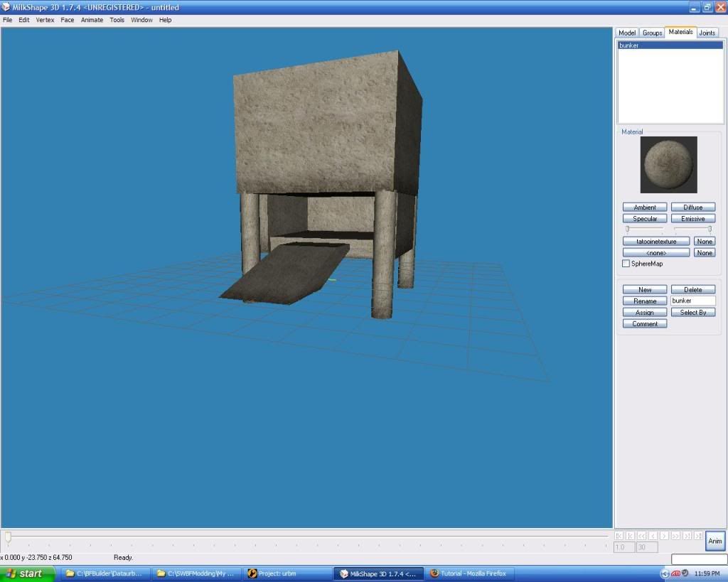Go to next keyframe button
Viewport: 728px width, 582px height.
(687, 536)
